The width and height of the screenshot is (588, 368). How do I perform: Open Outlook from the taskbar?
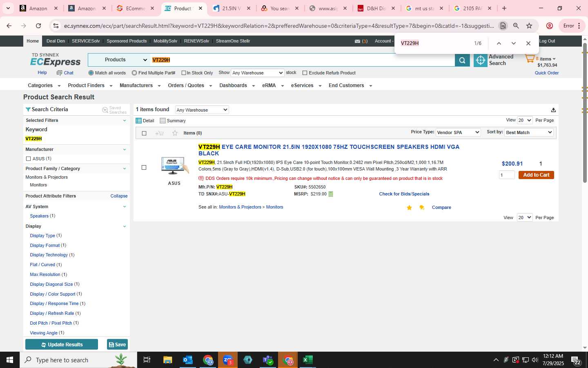(x=188, y=360)
